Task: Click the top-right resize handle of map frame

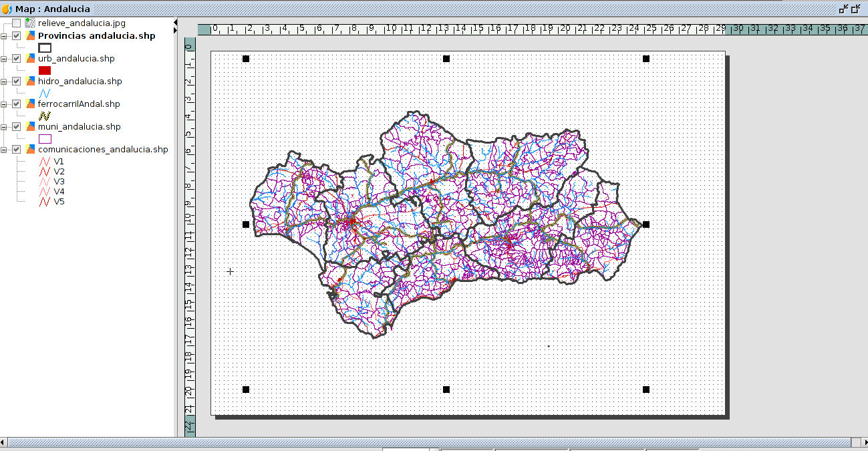Action: [646, 59]
